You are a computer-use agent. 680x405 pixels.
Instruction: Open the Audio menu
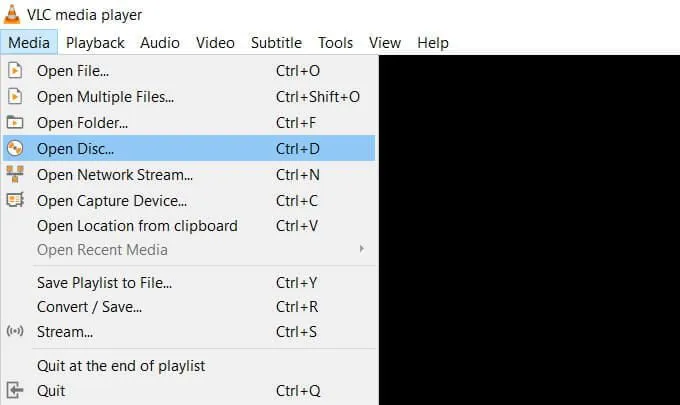coord(160,43)
